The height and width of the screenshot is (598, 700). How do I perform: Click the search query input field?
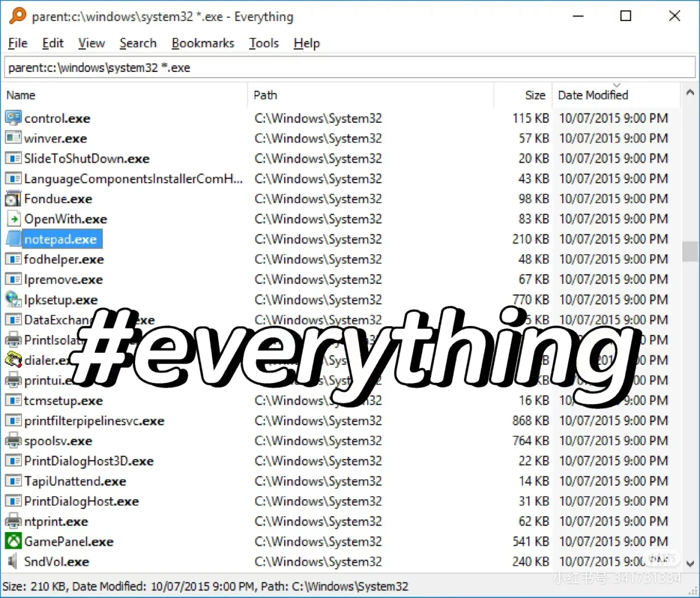click(x=350, y=68)
